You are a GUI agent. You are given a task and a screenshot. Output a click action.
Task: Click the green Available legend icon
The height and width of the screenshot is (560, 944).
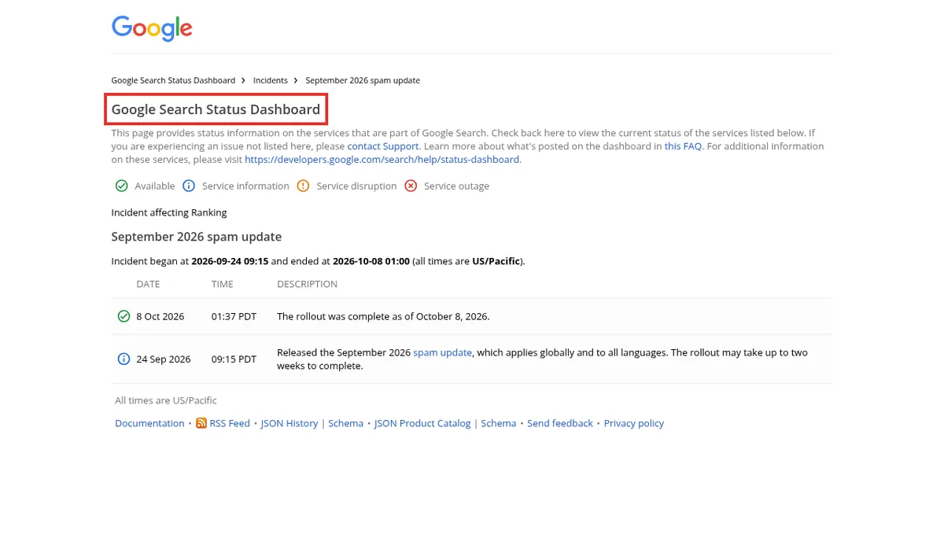(x=121, y=186)
